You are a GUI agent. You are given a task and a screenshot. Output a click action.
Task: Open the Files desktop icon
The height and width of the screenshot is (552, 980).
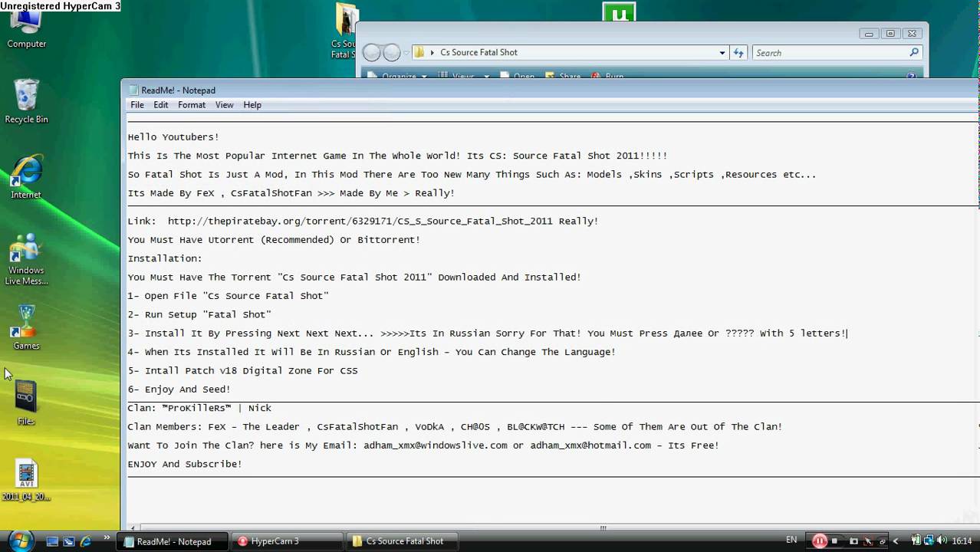click(x=26, y=403)
